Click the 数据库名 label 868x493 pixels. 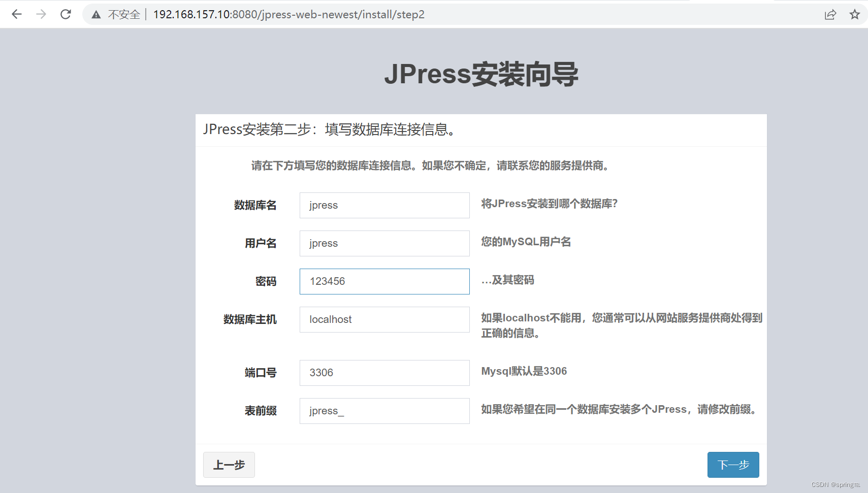click(x=255, y=205)
